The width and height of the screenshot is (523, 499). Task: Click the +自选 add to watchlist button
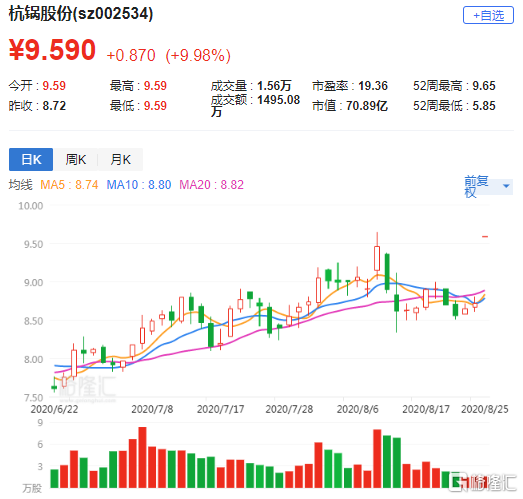[x=488, y=15]
